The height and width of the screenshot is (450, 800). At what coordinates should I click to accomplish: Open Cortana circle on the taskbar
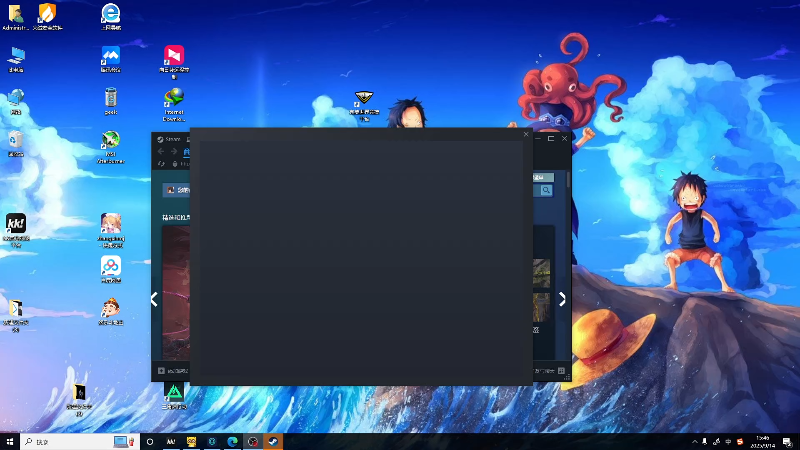150,442
